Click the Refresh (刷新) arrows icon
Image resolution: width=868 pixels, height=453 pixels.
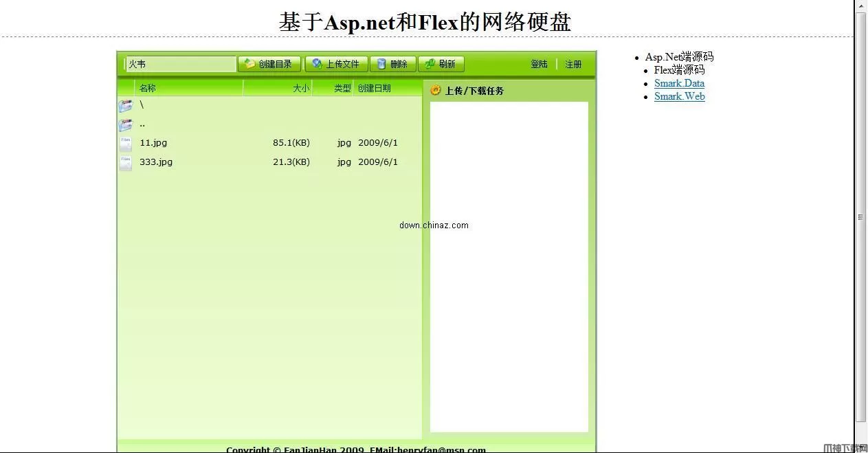430,64
